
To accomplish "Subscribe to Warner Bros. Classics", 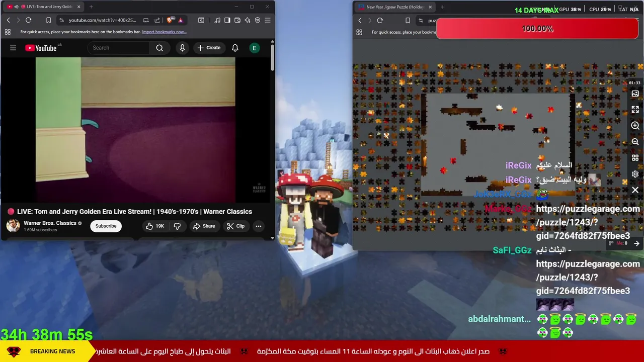I will click(106, 226).
